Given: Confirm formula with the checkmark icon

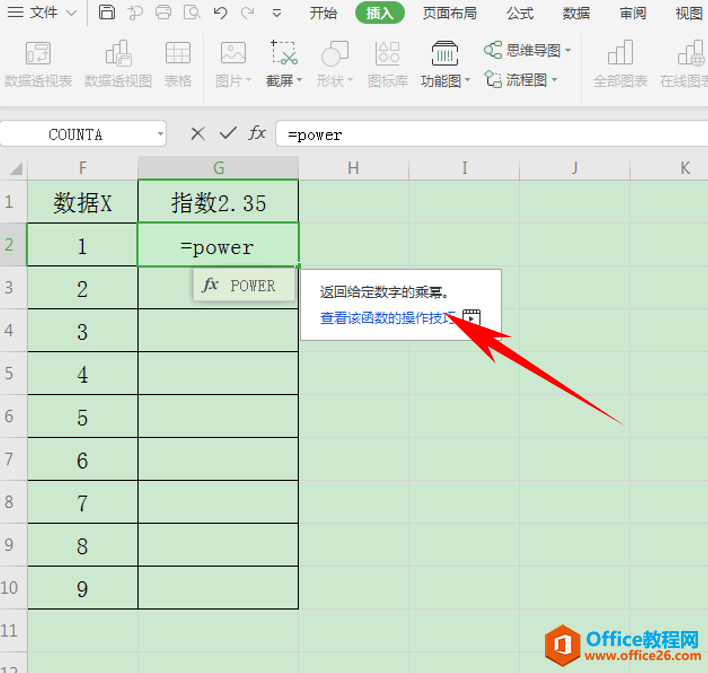Looking at the screenshot, I should (228, 134).
